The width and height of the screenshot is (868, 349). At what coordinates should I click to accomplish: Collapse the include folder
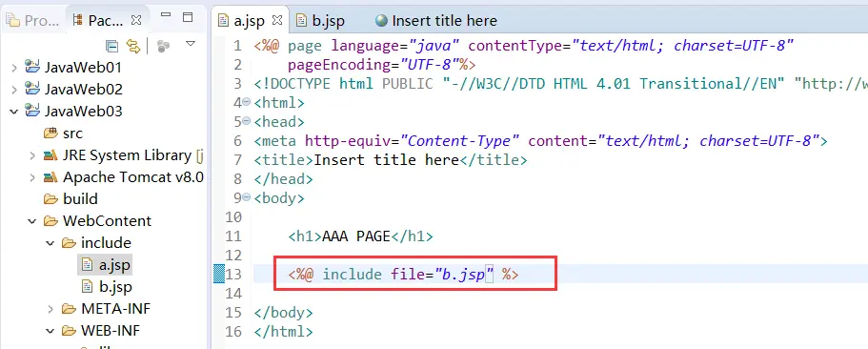coord(50,242)
